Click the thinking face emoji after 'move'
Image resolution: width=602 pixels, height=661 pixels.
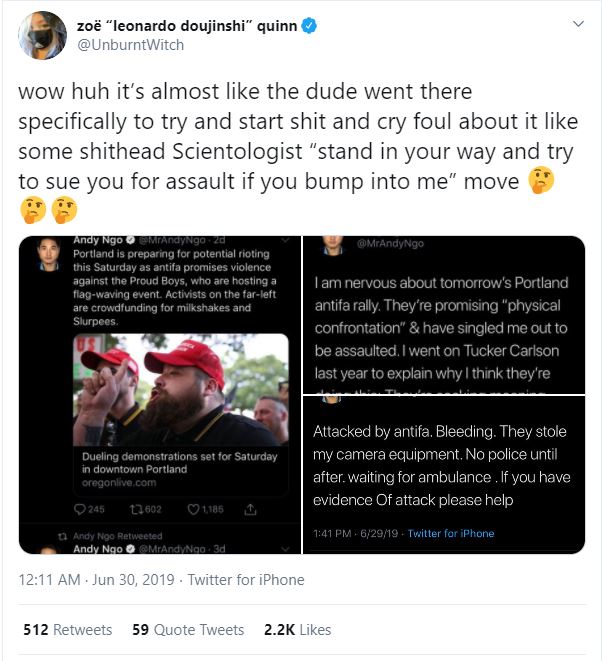[535, 183]
